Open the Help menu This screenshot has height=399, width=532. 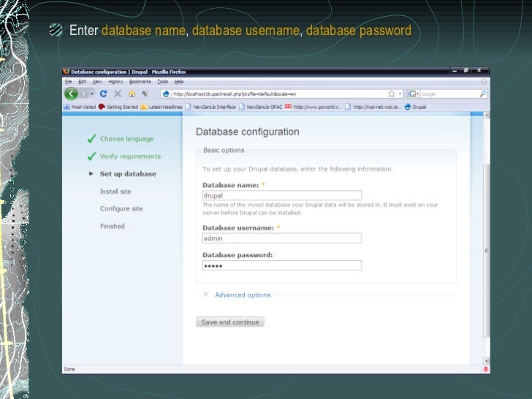pyautogui.click(x=179, y=82)
